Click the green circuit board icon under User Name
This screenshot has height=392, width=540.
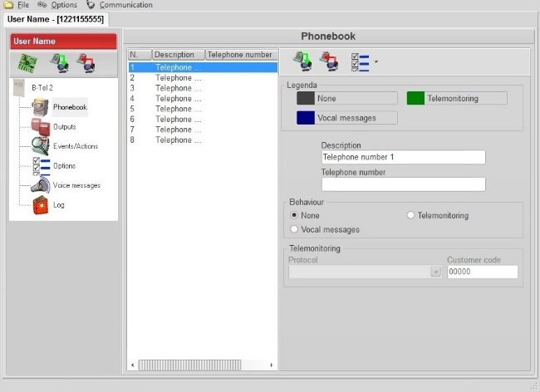(27, 63)
